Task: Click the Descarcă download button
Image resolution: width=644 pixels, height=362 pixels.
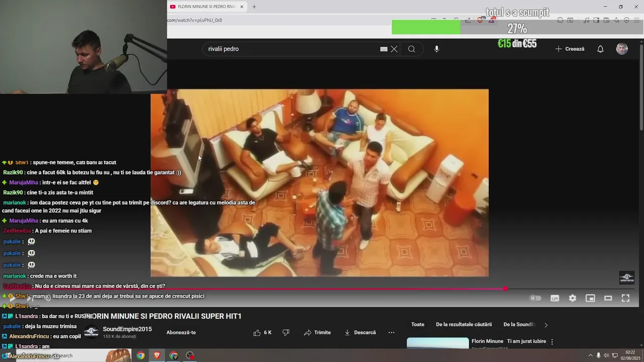Action: coord(360,332)
